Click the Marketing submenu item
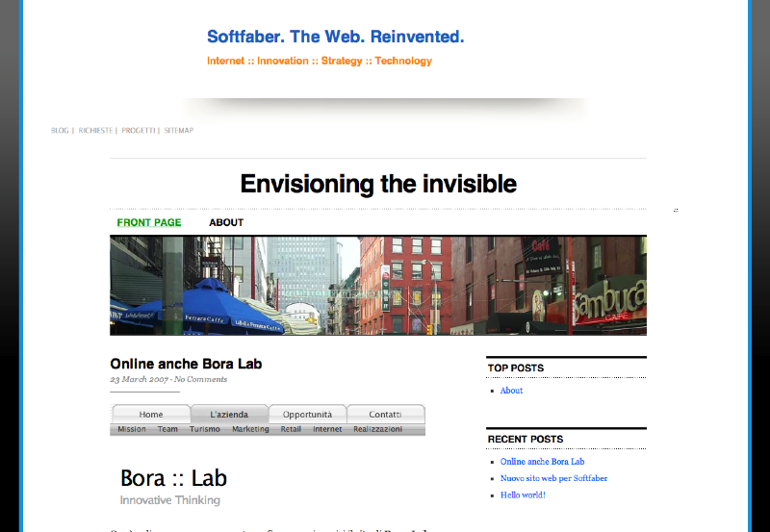770x532 pixels. click(250, 429)
